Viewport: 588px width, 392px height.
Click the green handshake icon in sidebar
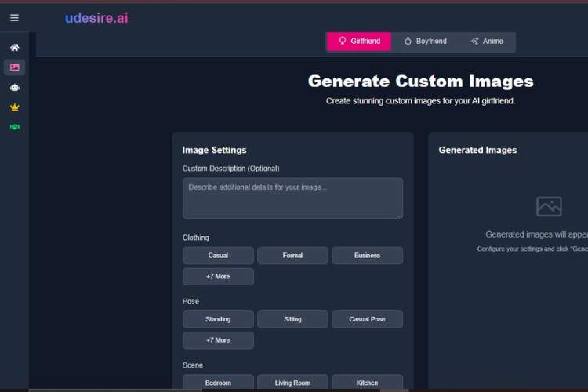coord(14,126)
